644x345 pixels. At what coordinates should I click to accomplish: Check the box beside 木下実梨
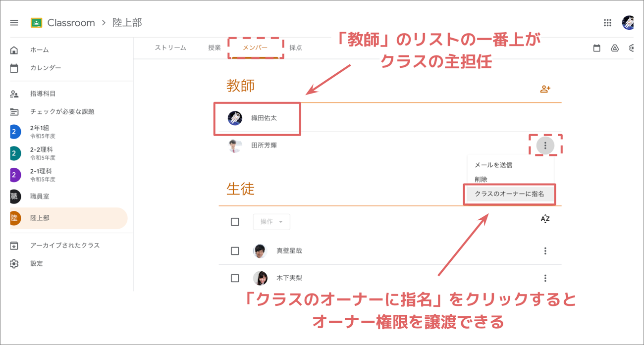[x=235, y=278]
